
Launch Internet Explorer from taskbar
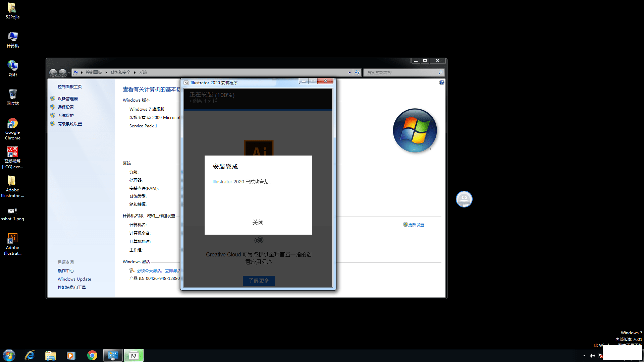tap(30, 355)
